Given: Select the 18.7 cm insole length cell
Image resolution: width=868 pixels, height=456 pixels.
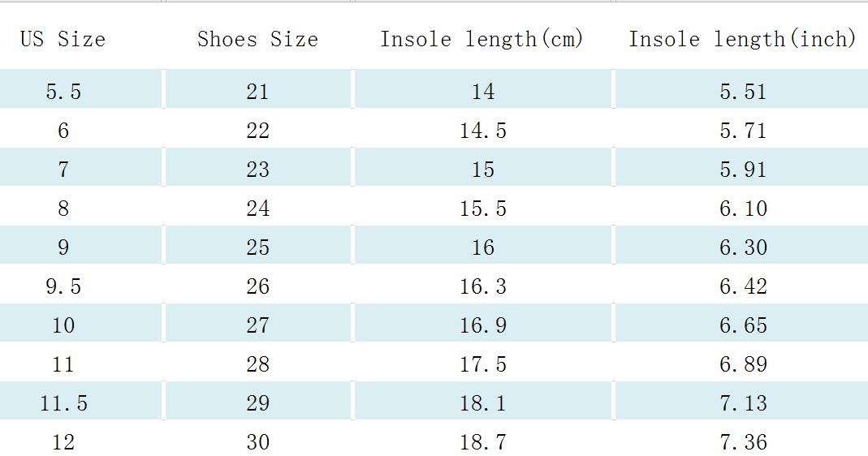Looking at the screenshot, I should pyautogui.click(x=483, y=442).
